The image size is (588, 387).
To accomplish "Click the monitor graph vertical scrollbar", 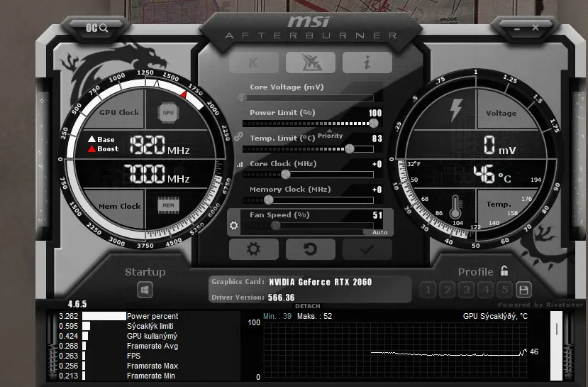I will pyautogui.click(x=557, y=346).
